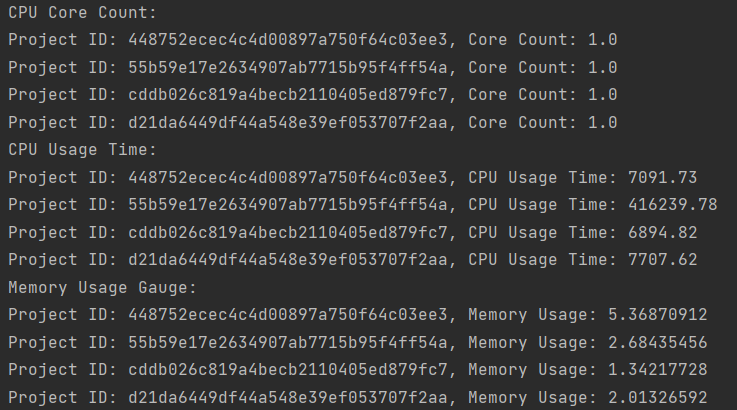Click project ID cddb026c819a4becb2110405ed879fc7 in Core Count
Screen dimensions: 737x410
click(288, 95)
